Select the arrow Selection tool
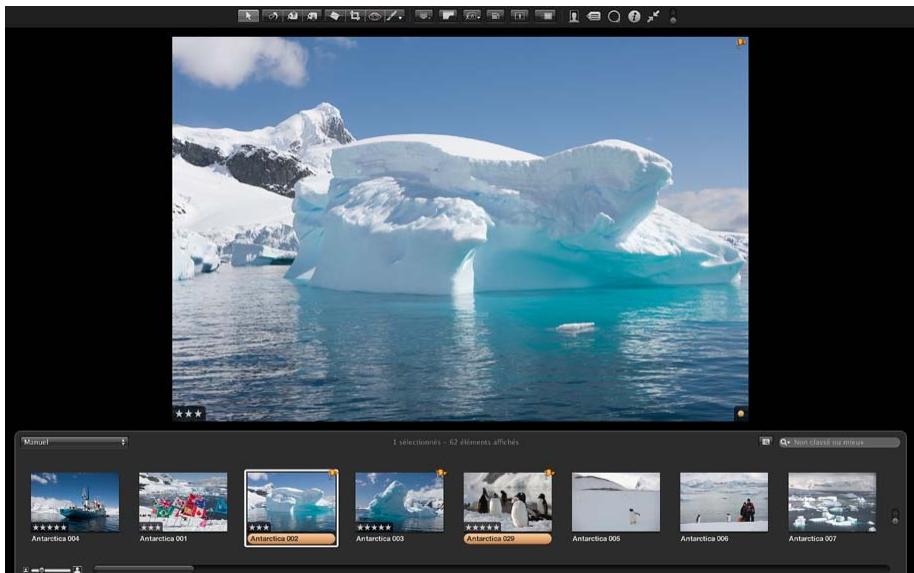Screen dimensions: 914x573 coord(248,16)
